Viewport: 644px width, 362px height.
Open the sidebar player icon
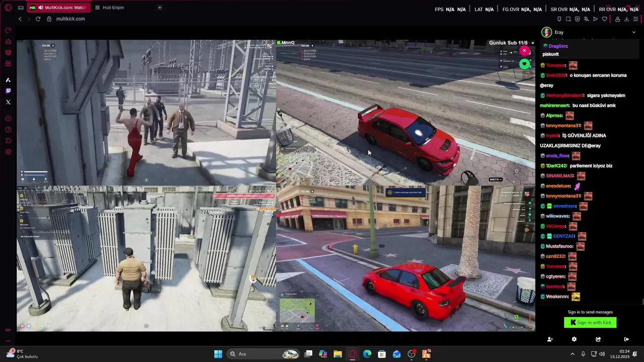coord(8,119)
